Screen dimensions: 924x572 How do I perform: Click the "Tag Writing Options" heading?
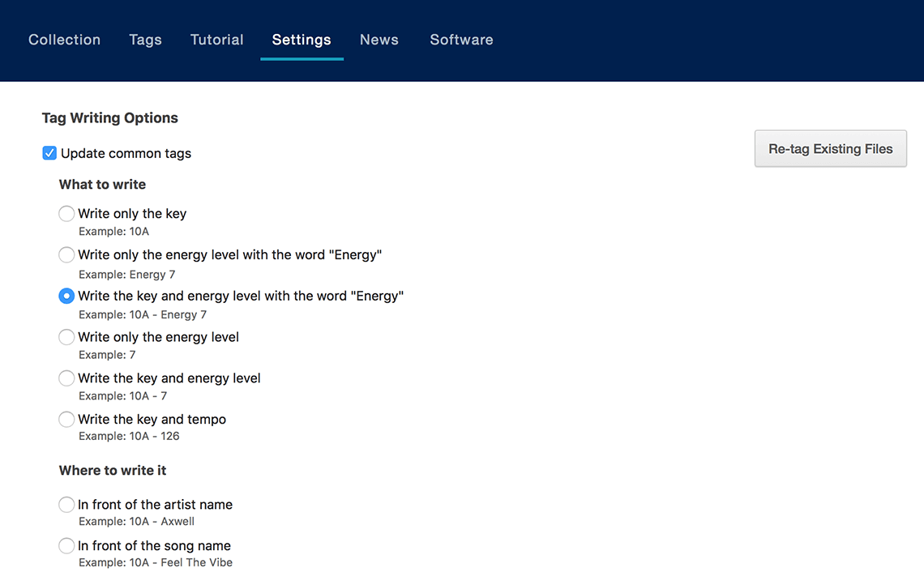109,117
